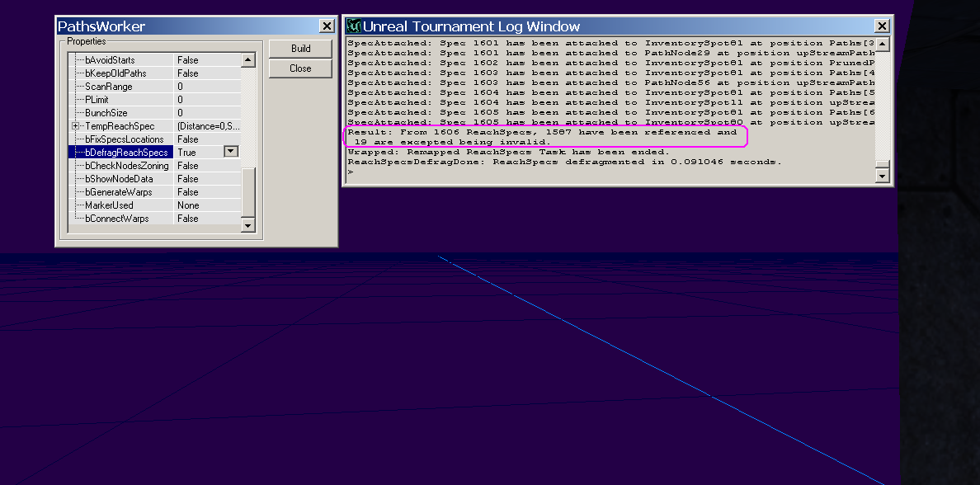Viewport: 980px width, 485px height.
Task: Click the False value of bCheckNodesZoning
Action: 187,166
